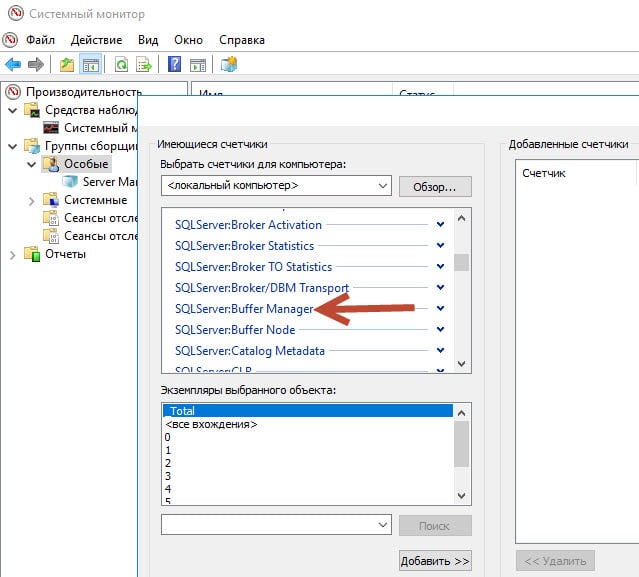639x577 pixels.
Task: Click the Добавить >> button
Action: click(x=435, y=561)
